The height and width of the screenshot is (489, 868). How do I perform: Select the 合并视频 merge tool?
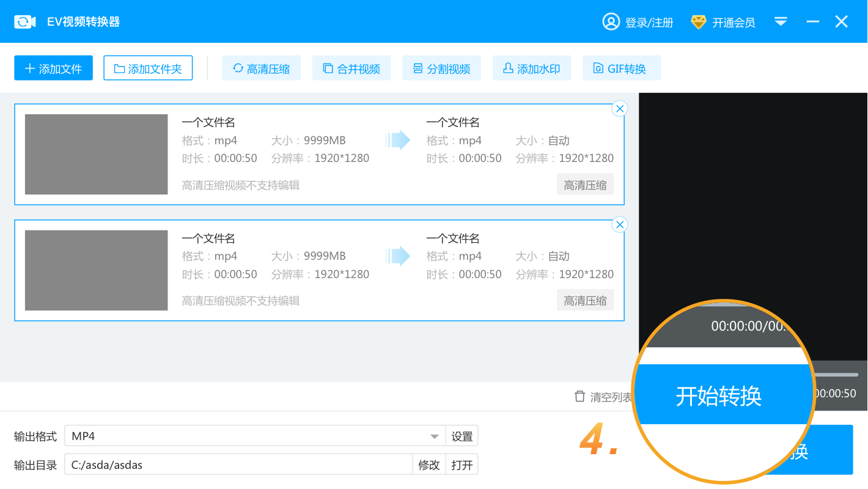(351, 68)
